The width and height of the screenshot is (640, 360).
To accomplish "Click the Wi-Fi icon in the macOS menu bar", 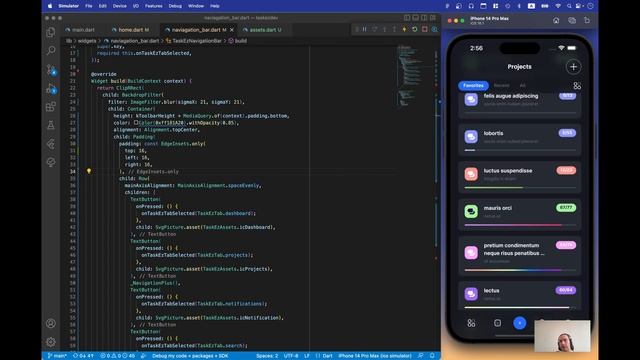I will pyautogui.click(x=558, y=6).
